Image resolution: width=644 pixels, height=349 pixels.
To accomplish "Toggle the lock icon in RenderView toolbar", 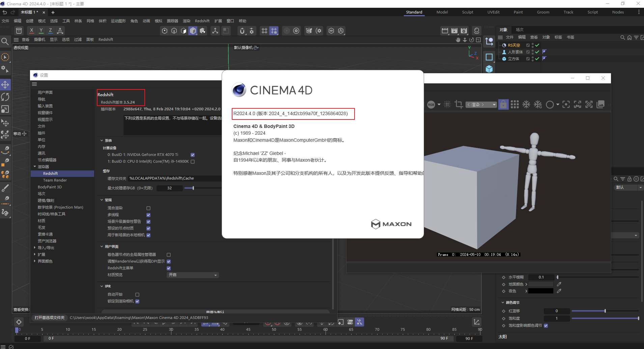I will pyautogui.click(x=503, y=105).
